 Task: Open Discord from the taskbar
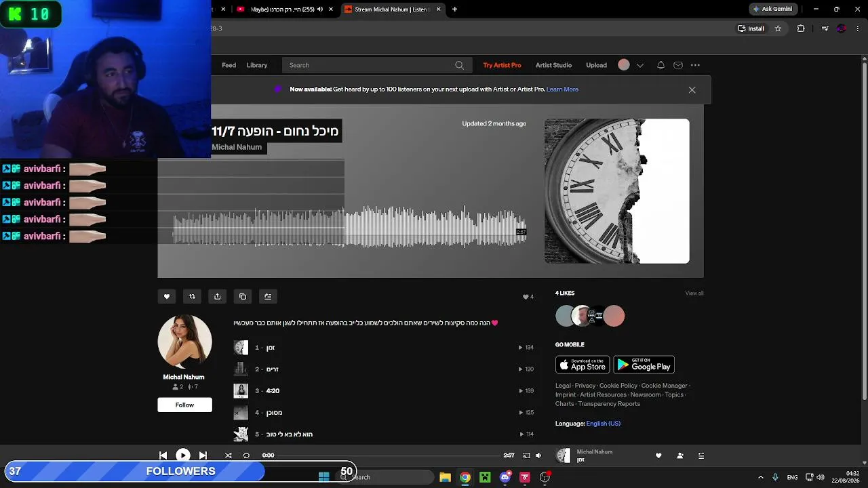click(x=505, y=477)
